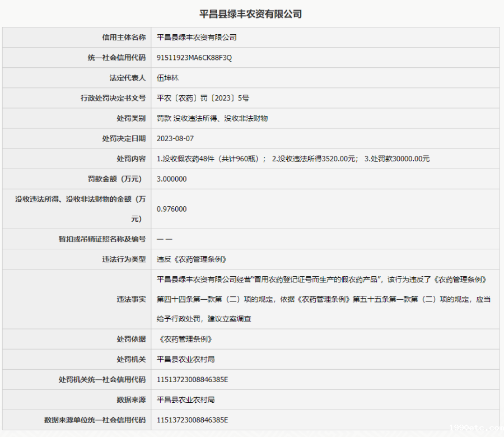The height and width of the screenshot is (437, 504).
Task: Select the credit code 91511923MA6CK88F3Q
Action: point(194,58)
